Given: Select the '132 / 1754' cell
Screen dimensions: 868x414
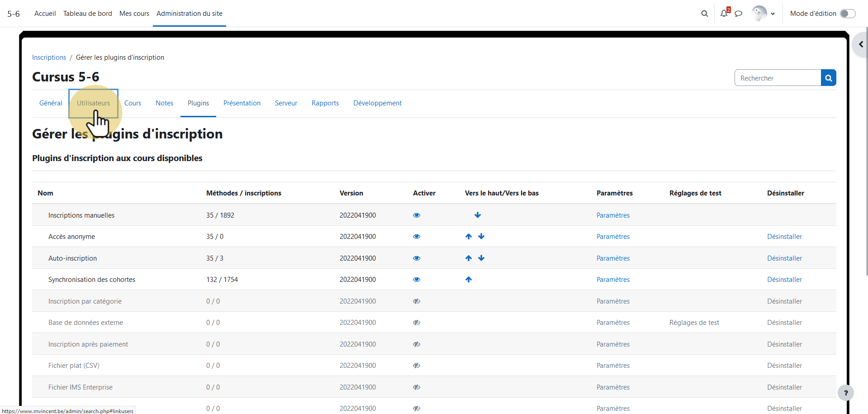Looking at the screenshot, I should [222, 280].
